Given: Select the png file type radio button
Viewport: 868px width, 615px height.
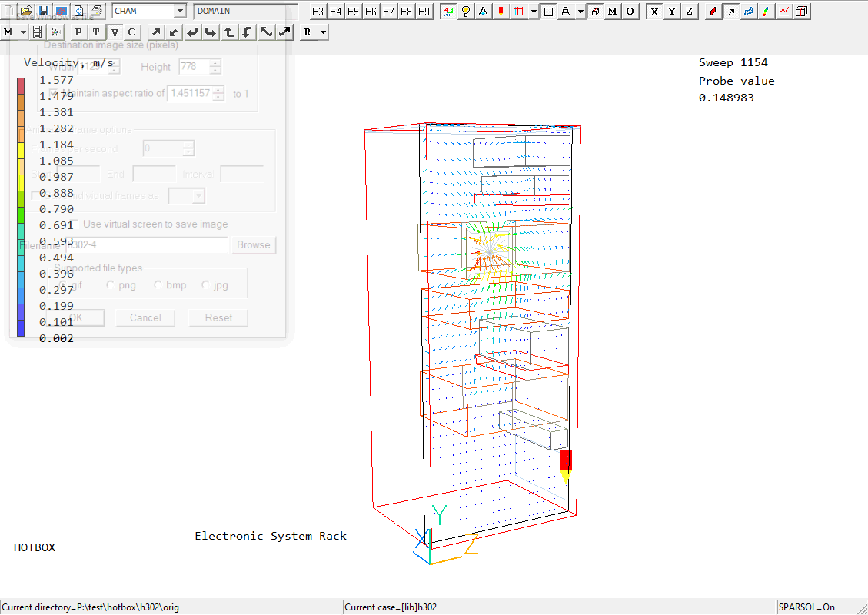Looking at the screenshot, I should (111, 285).
